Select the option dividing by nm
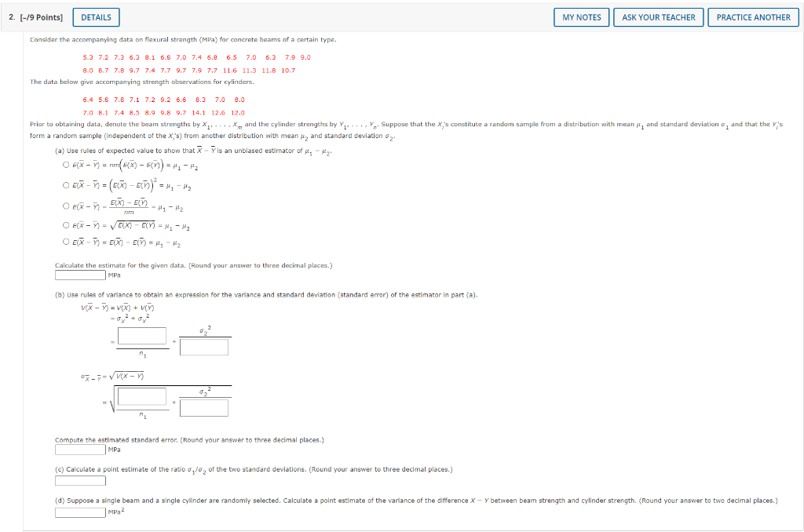 coord(65,206)
